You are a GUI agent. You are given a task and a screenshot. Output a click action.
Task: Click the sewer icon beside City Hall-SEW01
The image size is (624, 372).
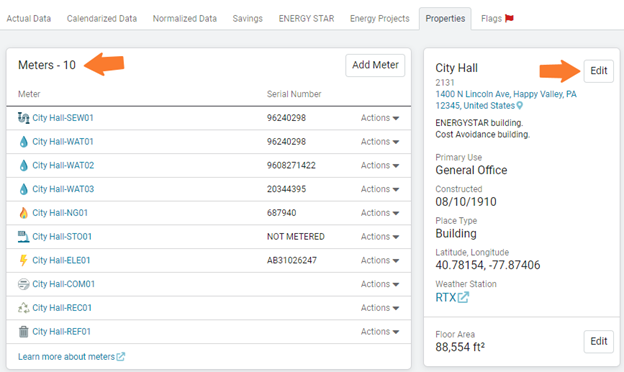(x=23, y=118)
